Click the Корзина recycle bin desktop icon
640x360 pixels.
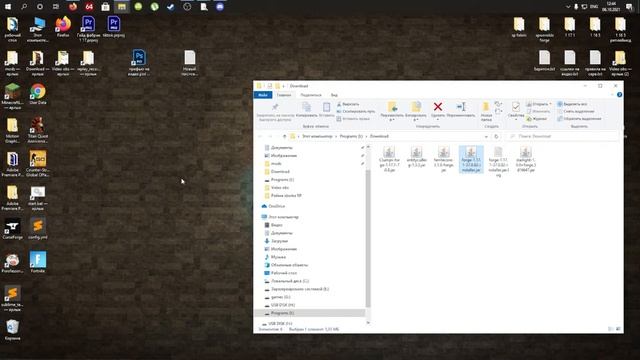pyautogui.click(x=12, y=330)
